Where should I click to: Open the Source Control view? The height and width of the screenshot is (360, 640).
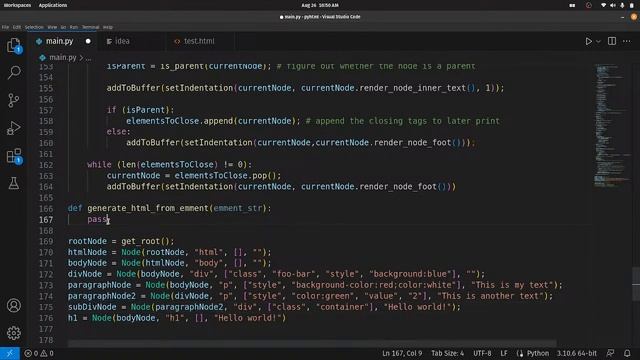point(14,100)
